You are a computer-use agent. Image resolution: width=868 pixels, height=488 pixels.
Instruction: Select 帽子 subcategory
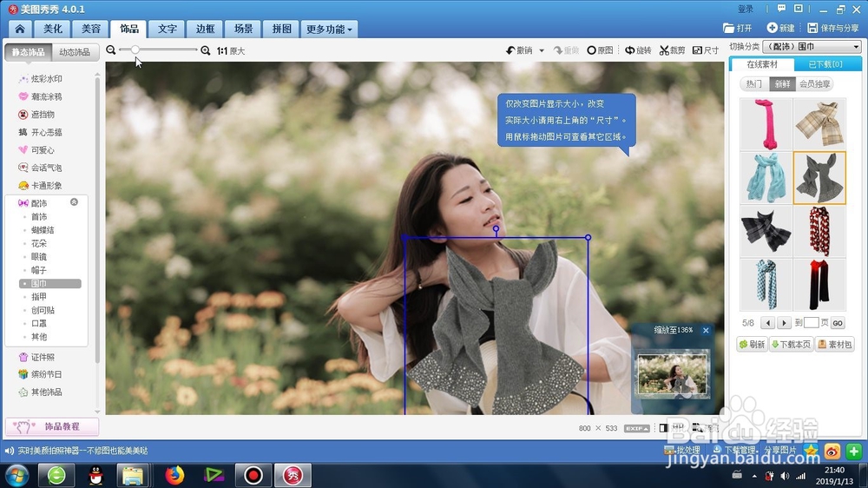tap(39, 270)
